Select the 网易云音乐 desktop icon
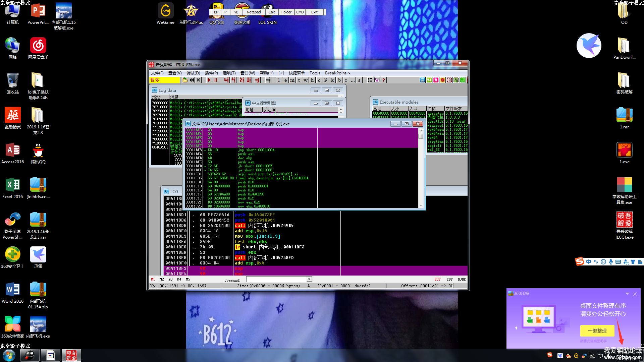Viewport: 644px width, 362px height. [38, 48]
